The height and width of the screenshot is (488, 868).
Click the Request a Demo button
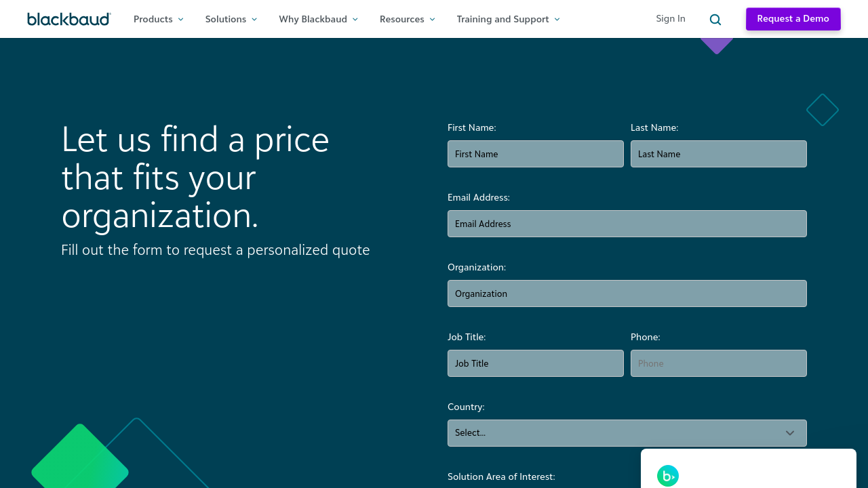pyautogui.click(x=793, y=19)
